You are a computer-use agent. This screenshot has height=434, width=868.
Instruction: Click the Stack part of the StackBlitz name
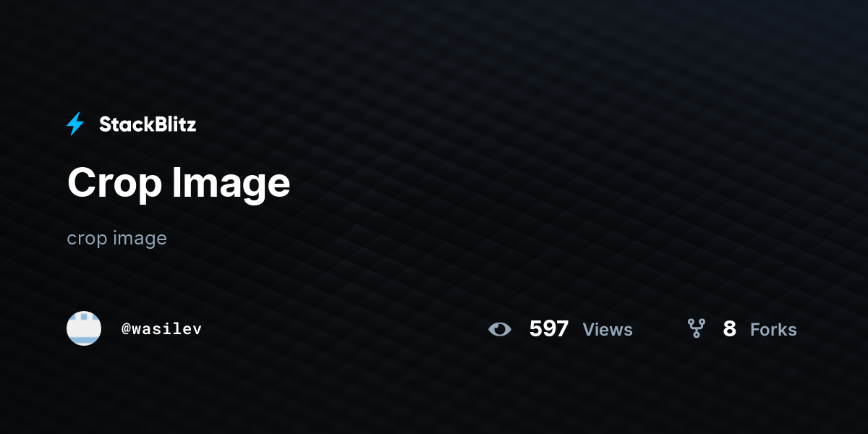click(124, 124)
